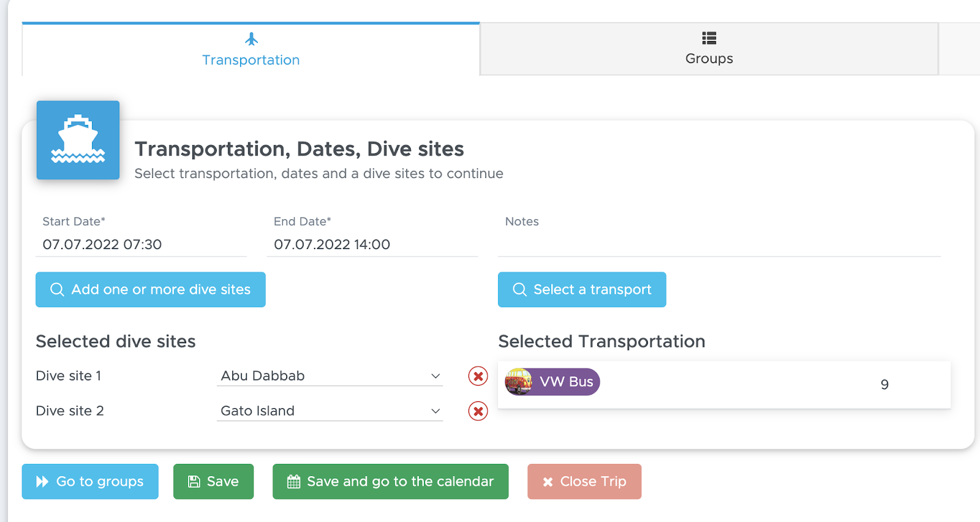
Task: Click Save and go to the calendar
Action: [x=391, y=482]
